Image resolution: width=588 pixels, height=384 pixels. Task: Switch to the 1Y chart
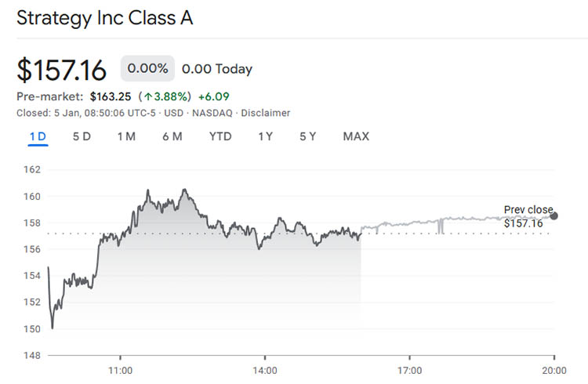click(265, 136)
